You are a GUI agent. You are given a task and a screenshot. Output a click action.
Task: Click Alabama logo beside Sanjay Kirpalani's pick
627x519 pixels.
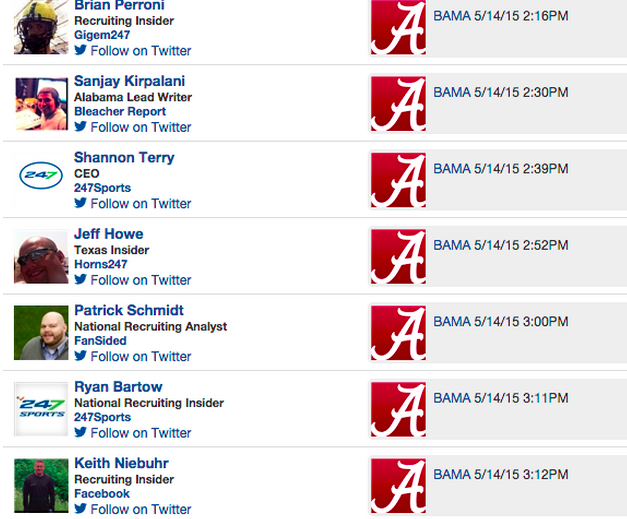398,104
